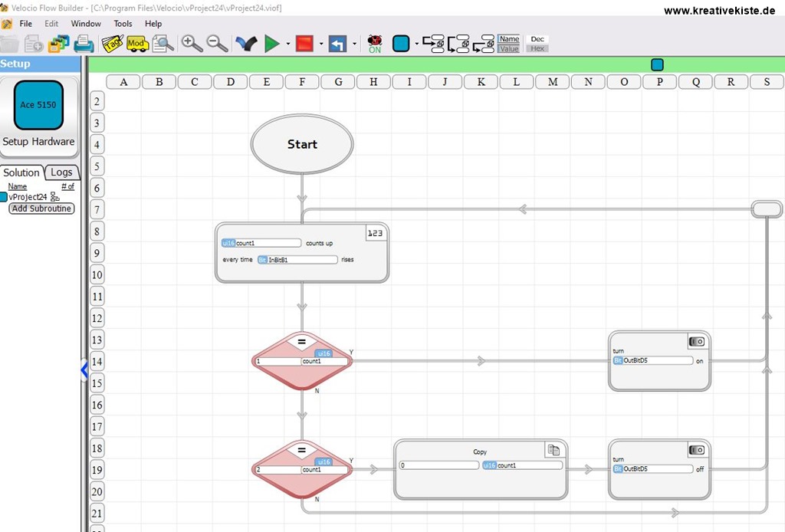Open the dropdown next to the Play button

286,44
